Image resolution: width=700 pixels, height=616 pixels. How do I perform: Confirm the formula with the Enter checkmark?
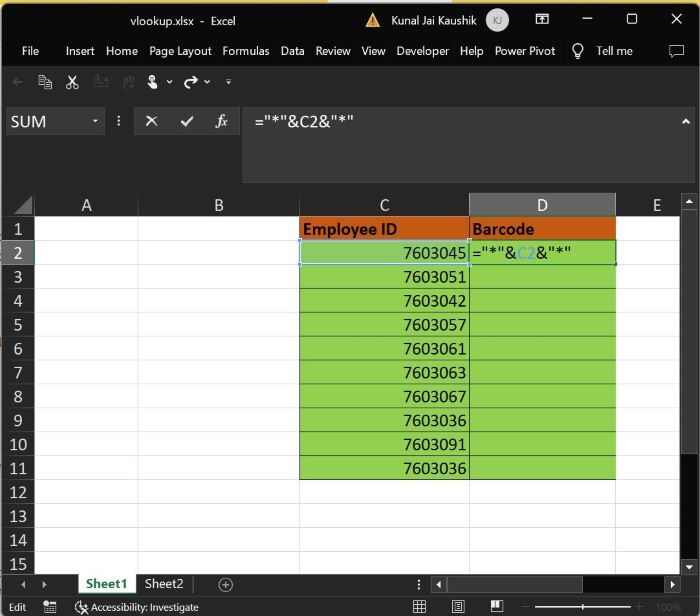pyautogui.click(x=186, y=121)
